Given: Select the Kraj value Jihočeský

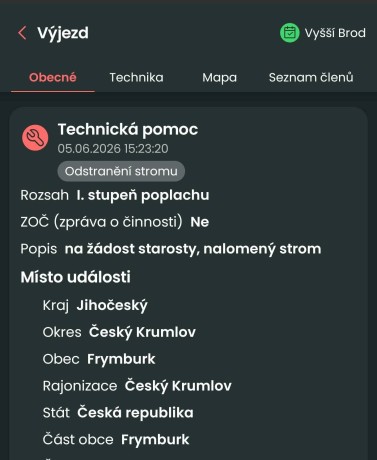Looking at the screenshot, I should pos(112,305).
